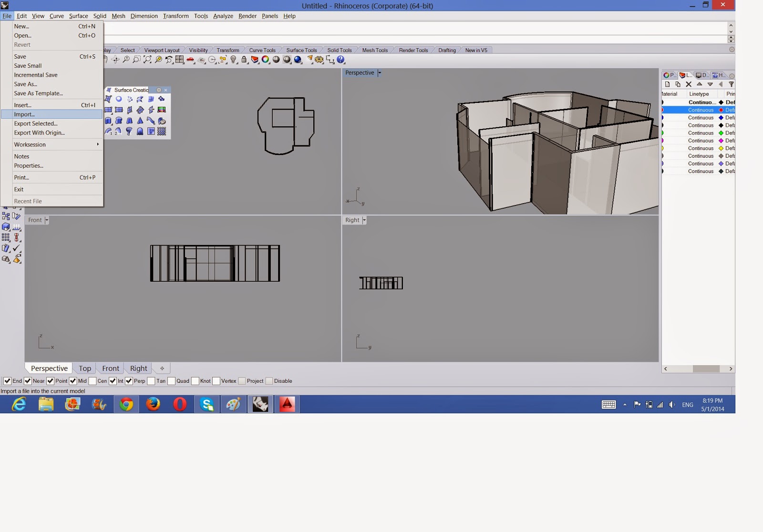This screenshot has height=532, width=763.
Task: Click the red car Named Views icon
Action: coord(190,60)
